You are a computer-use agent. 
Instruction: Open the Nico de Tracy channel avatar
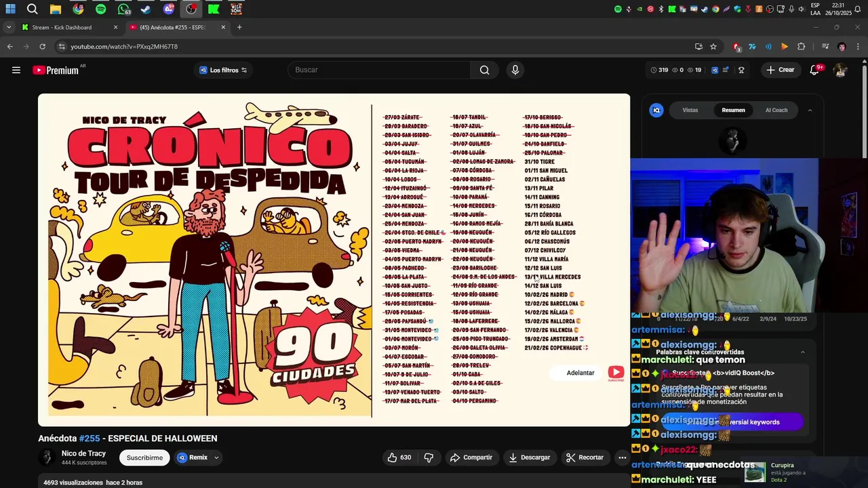(47, 457)
